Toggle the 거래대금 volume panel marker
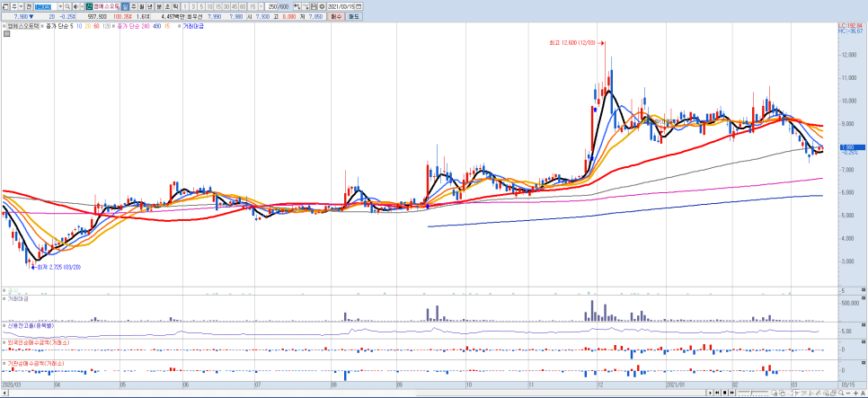 pyautogui.click(x=4, y=298)
